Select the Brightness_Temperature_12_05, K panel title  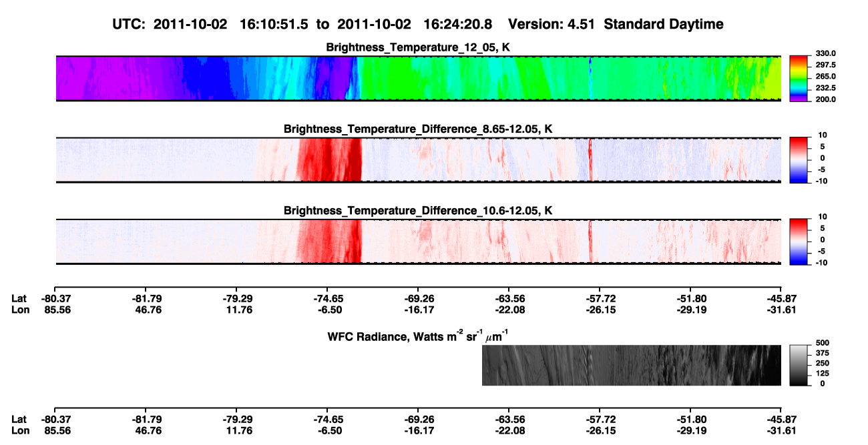419,47
